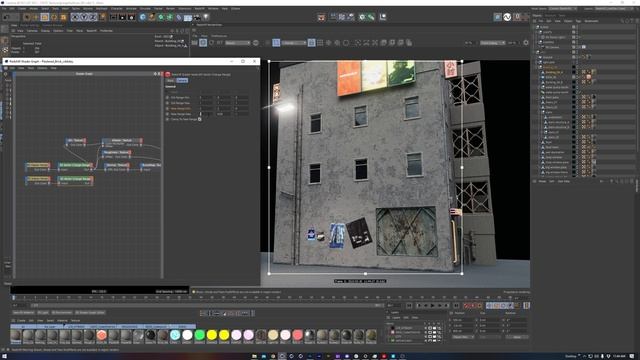Open the Object (Rel) coordinates dropdown
640x360 pixels.
point(463,337)
